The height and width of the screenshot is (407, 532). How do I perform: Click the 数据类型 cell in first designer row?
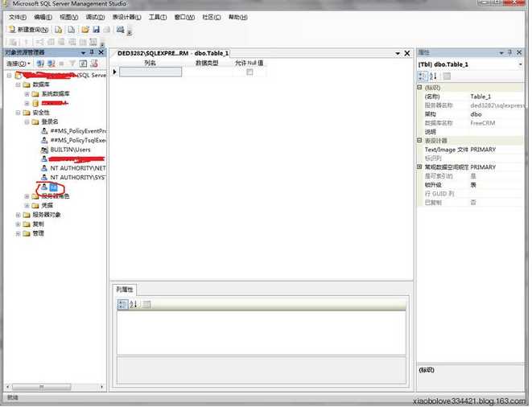(208, 72)
